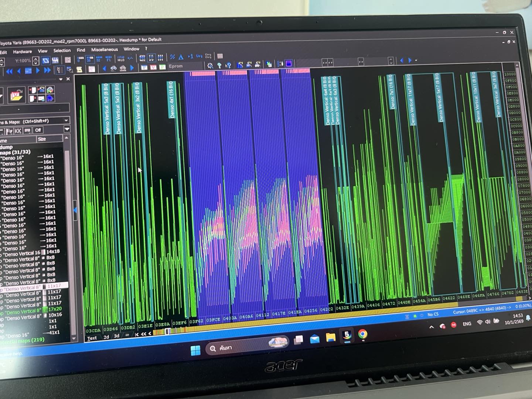The width and height of the screenshot is (532, 399).
Task: Expand the Maps search dropdown (Ctrl+Shift+F)
Action: (66, 120)
